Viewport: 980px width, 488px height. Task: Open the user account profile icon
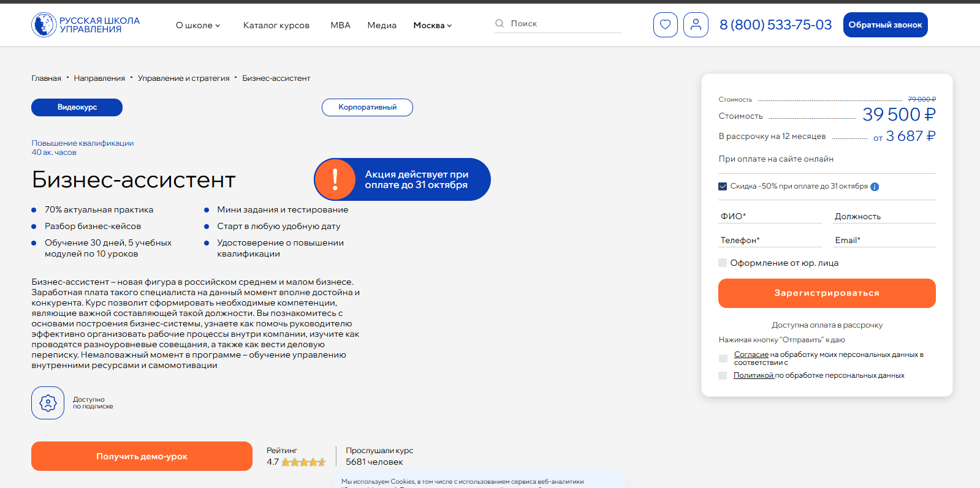pos(696,25)
